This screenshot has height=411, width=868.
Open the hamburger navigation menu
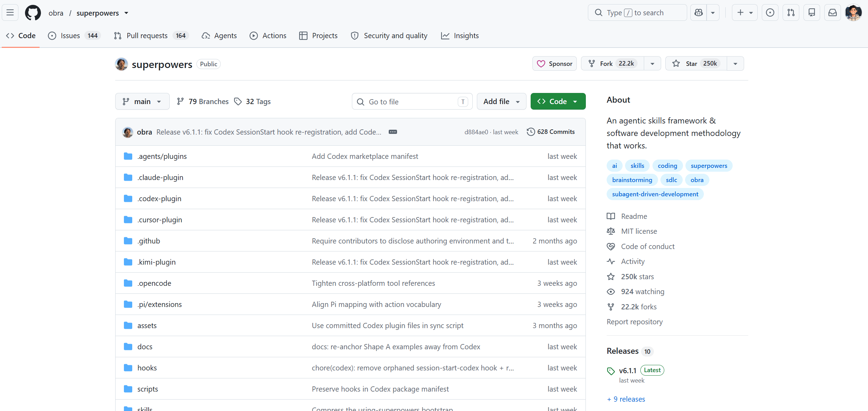click(x=10, y=13)
